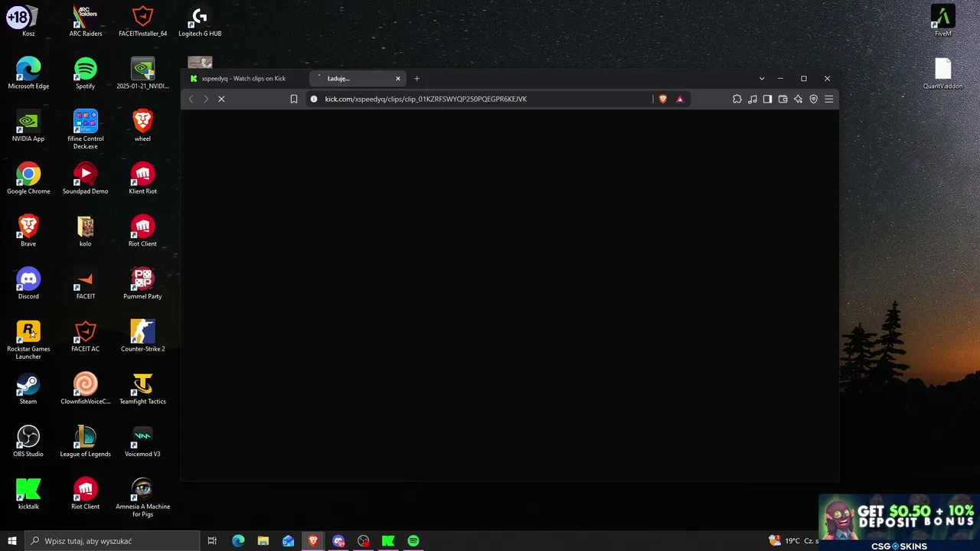Screen dimensions: 980x551
Task: Click the CSG Skins deposit bonus banner
Action: coord(899,523)
